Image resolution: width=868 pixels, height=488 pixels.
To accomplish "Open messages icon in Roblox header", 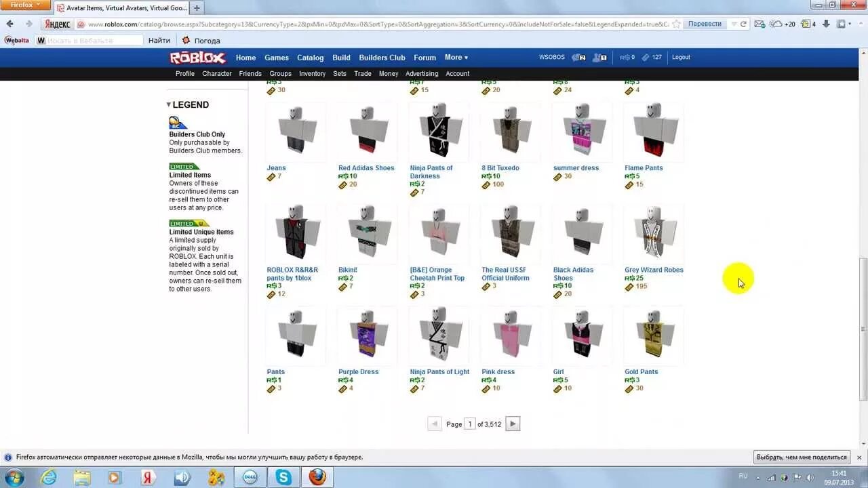I will coord(577,58).
